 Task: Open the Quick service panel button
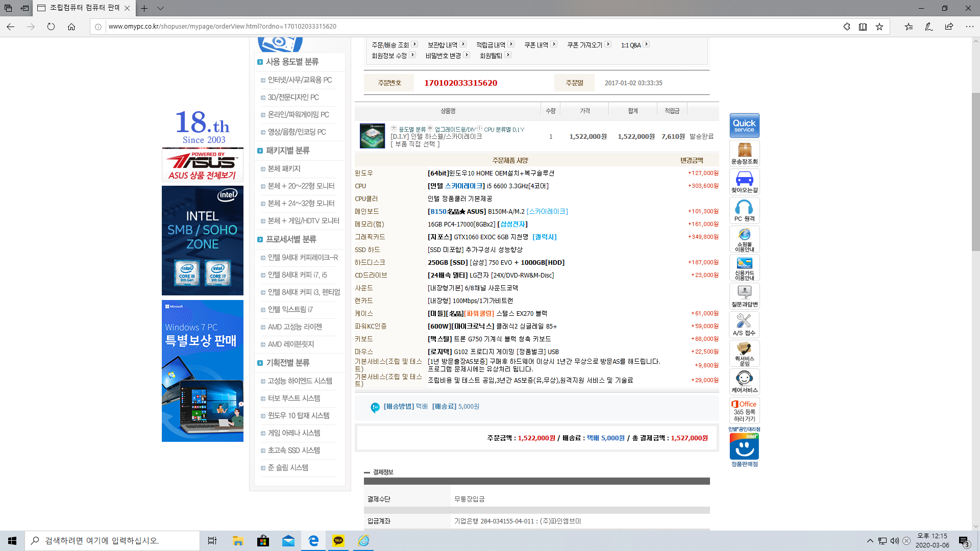pyautogui.click(x=744, y=126)
